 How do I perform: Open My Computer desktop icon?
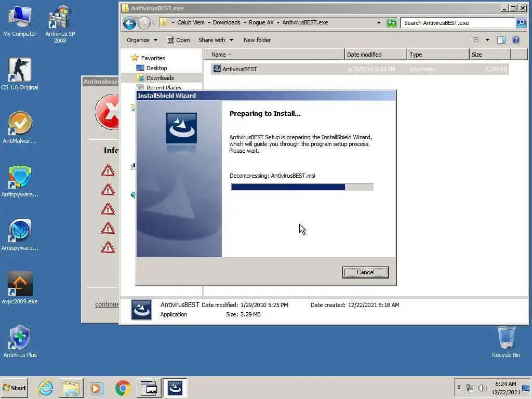coord(20,21)
